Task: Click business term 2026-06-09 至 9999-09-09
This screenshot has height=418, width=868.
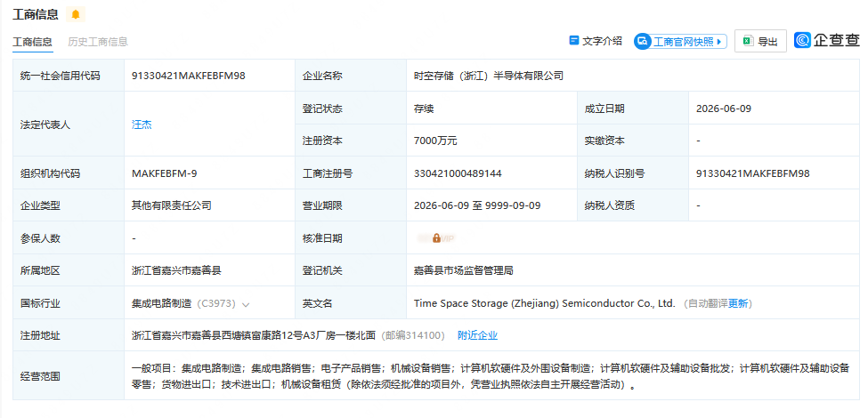Action: pyautogui.click(x=477, y=205)
